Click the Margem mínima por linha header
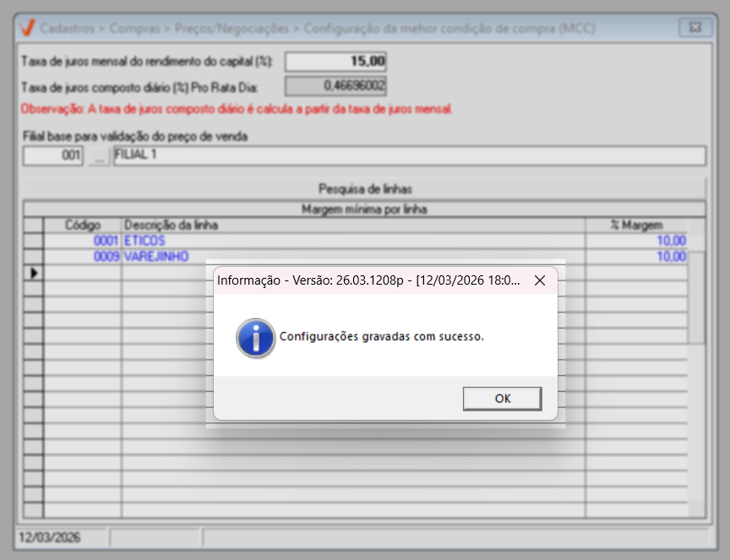The height and width of the screenshot is (560, 730). click(364, 209)
